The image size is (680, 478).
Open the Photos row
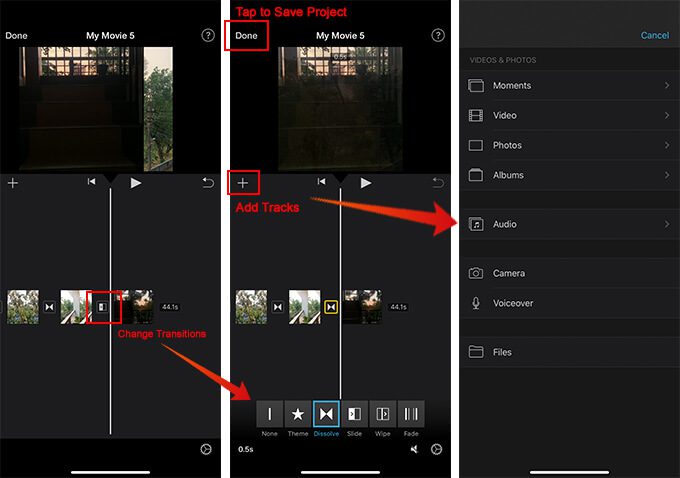569,145
